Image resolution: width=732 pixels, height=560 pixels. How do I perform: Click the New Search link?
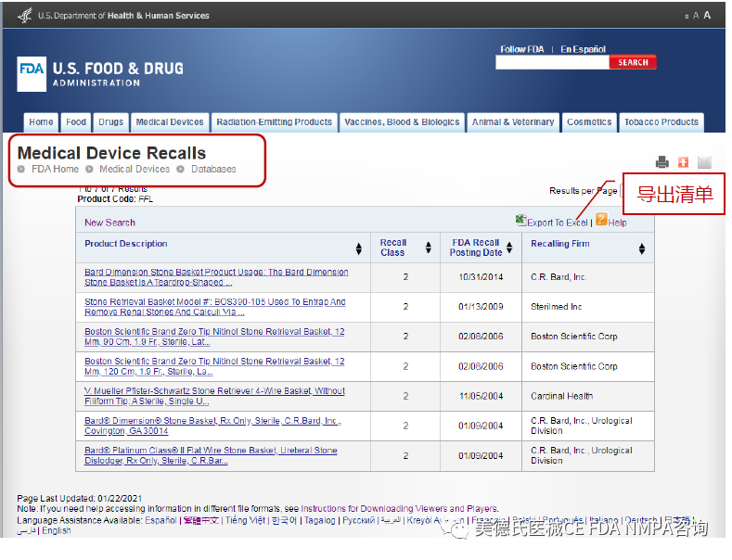tap(109, 223)
